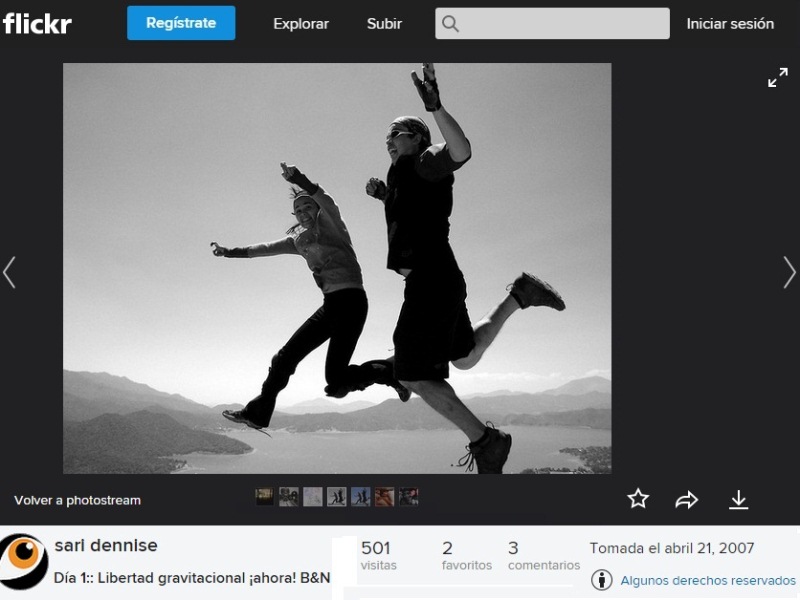This screenshot has height=600, width=800.
Task: Select sixth filmstrip thumbnail
Action: click(x=385, y=496)
